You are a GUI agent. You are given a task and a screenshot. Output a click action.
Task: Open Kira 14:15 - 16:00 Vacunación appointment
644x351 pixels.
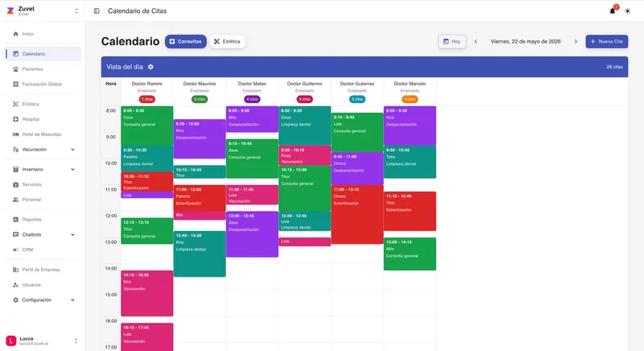click(x=147, y=293)
